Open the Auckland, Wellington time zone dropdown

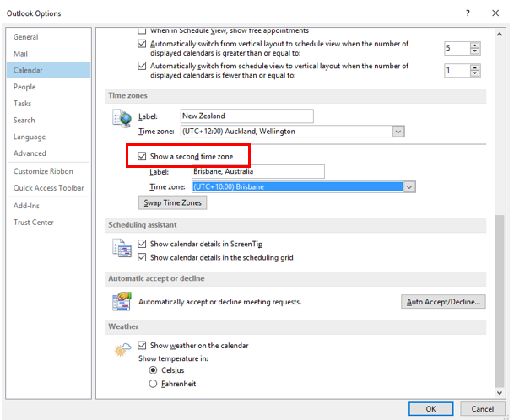pyautogui.click(x=398, y=132)
